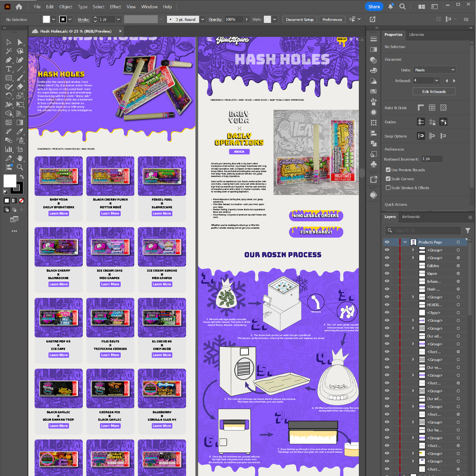This screenshot has width=476, height=476.
Task: Click the layers filter funnel icon
Action: click(x=468, y=231)
